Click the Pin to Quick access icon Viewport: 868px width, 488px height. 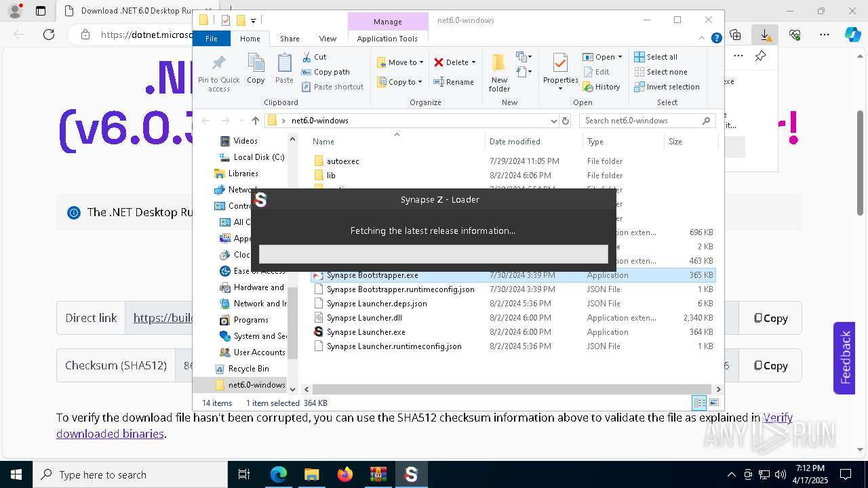pyautogui.click(x=218, y=73)
